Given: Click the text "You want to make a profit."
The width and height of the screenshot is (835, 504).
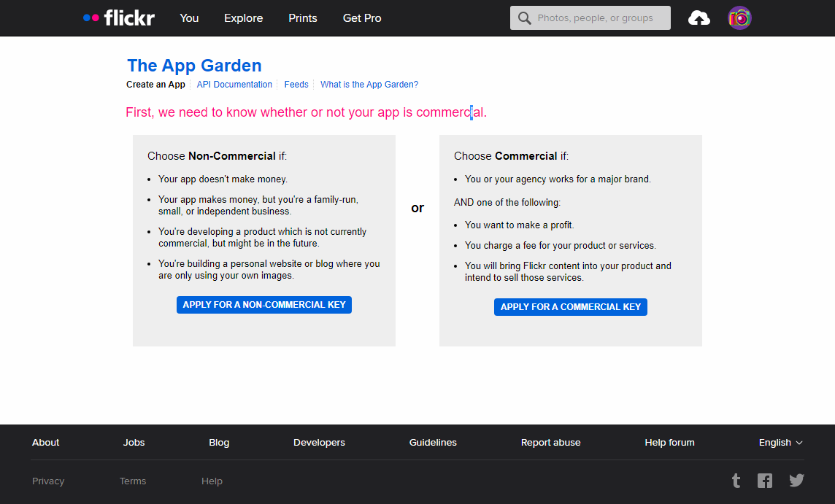Looking at the screenshot, I should 519,225.
